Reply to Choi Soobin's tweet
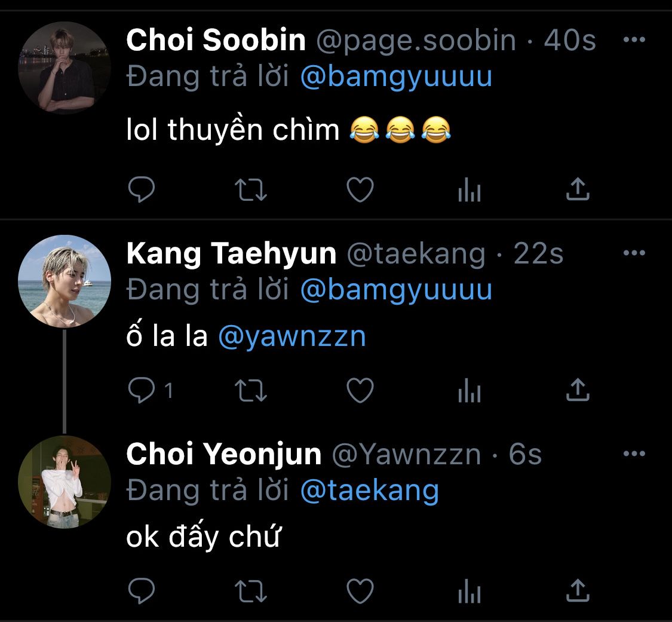This screenshot has width=672, height=622. coord(142,190)
